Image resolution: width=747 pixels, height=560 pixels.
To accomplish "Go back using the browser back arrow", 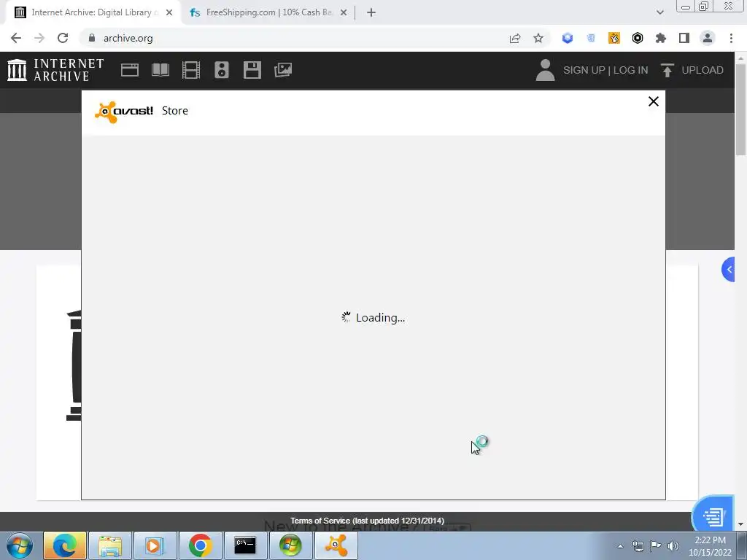I will (16, 38).
